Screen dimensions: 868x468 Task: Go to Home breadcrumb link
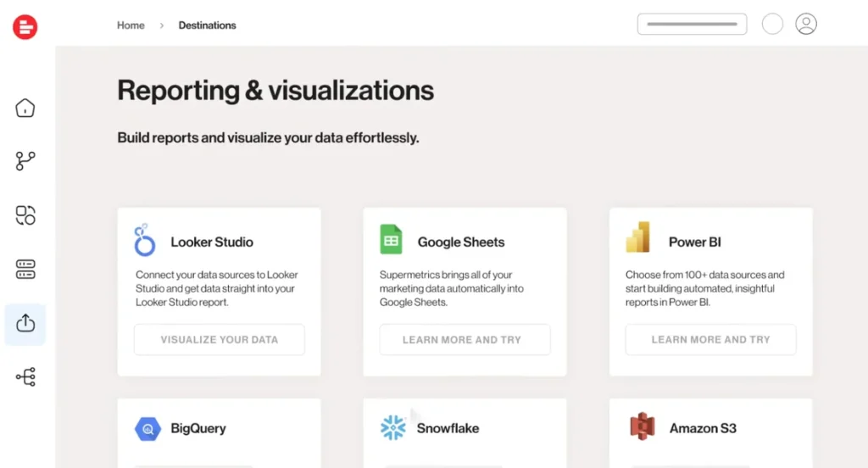131,25
